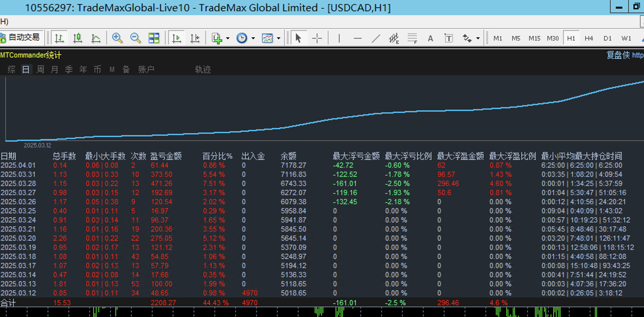The image size is (644, 317).
Task: Select the Fibonacci retracement tool
Action: tap(412, 38)
